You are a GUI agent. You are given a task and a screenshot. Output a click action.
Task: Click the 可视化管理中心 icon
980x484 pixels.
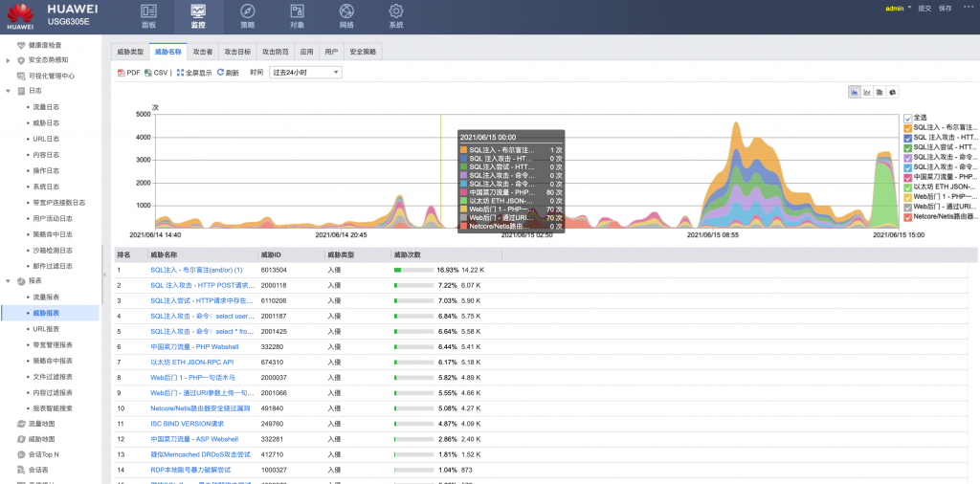pos(21,76)
